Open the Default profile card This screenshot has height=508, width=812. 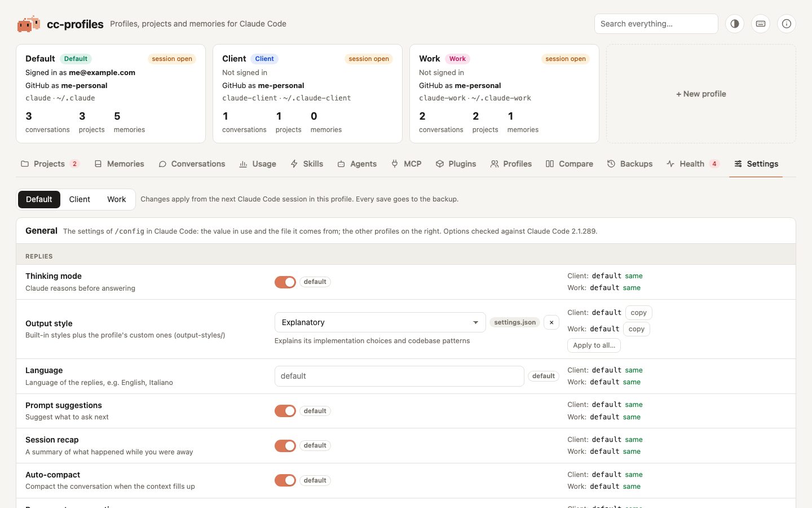click(x=111, y=94)
